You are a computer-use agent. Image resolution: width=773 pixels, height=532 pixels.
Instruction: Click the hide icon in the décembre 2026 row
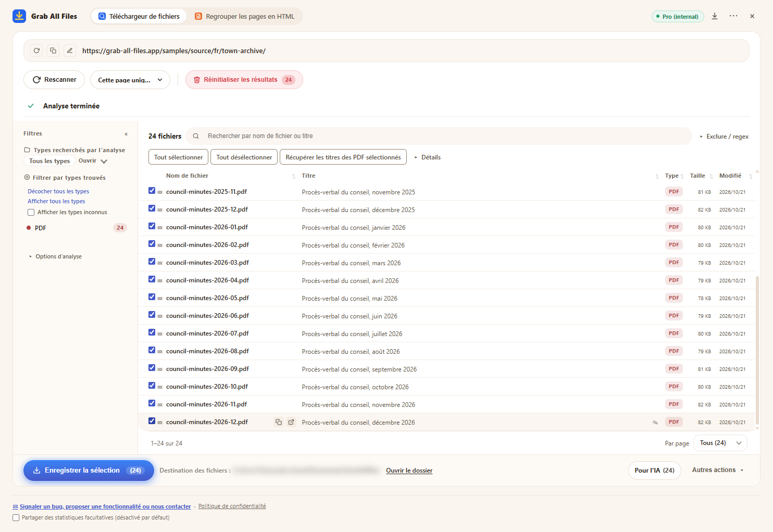[x=655, y=423]
